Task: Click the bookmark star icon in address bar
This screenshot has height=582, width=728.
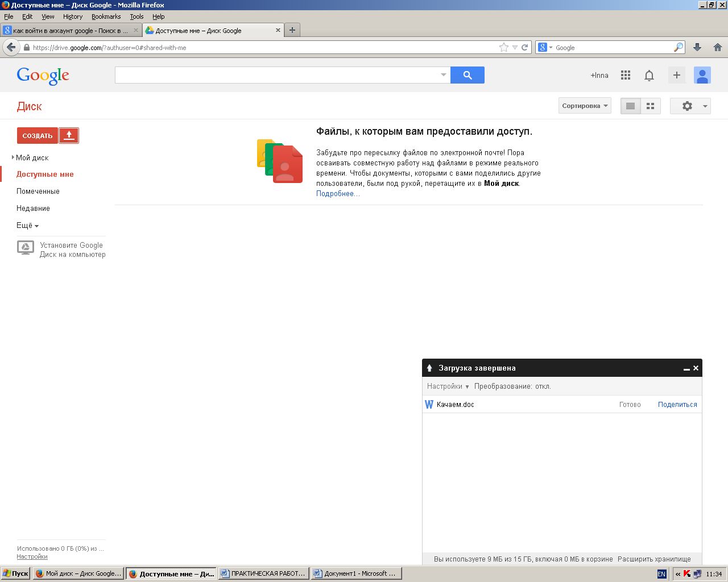Action: [503, 48]
